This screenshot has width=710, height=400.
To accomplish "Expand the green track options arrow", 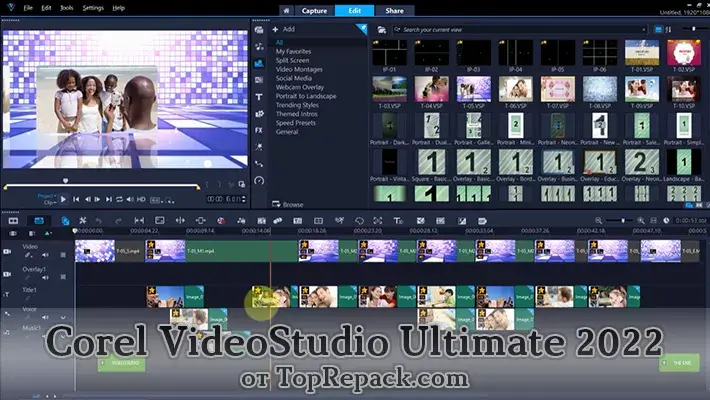I will pyautogui.click(x=47, y=233).
